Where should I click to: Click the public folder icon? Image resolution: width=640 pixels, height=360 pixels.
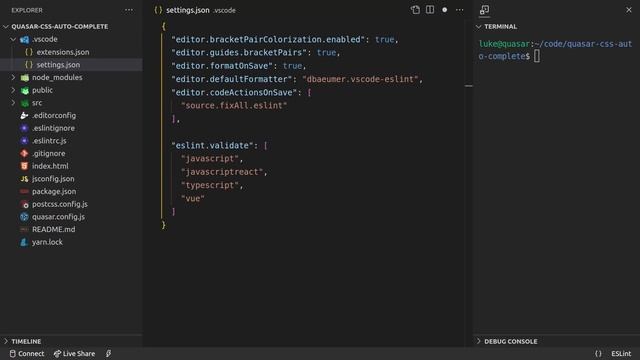[x=24, y=90]
